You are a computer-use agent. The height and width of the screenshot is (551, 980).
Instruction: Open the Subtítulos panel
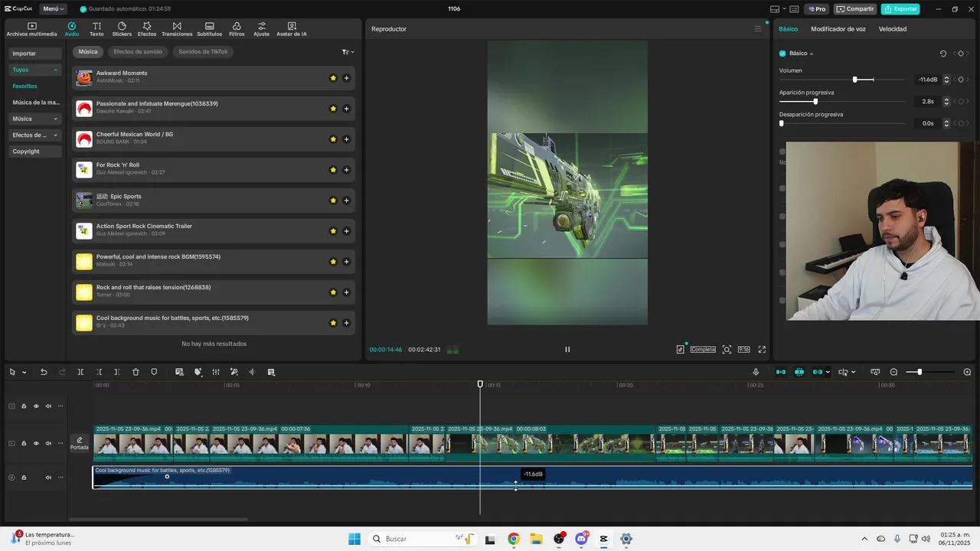(209, 29)
